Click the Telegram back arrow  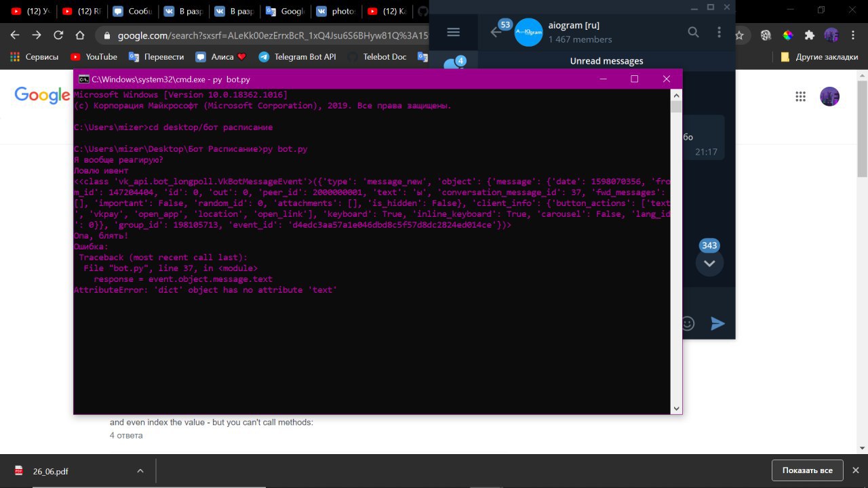click(x=496, y=32)
